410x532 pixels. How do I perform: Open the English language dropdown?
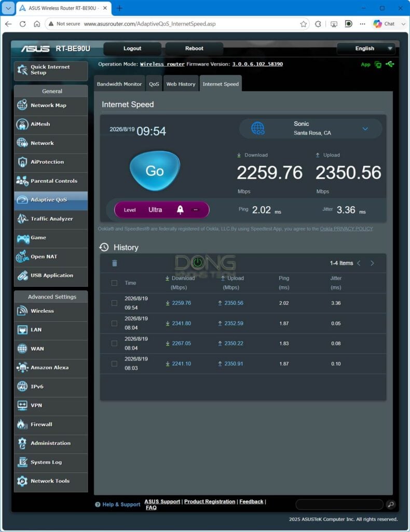tap(366, 48)
